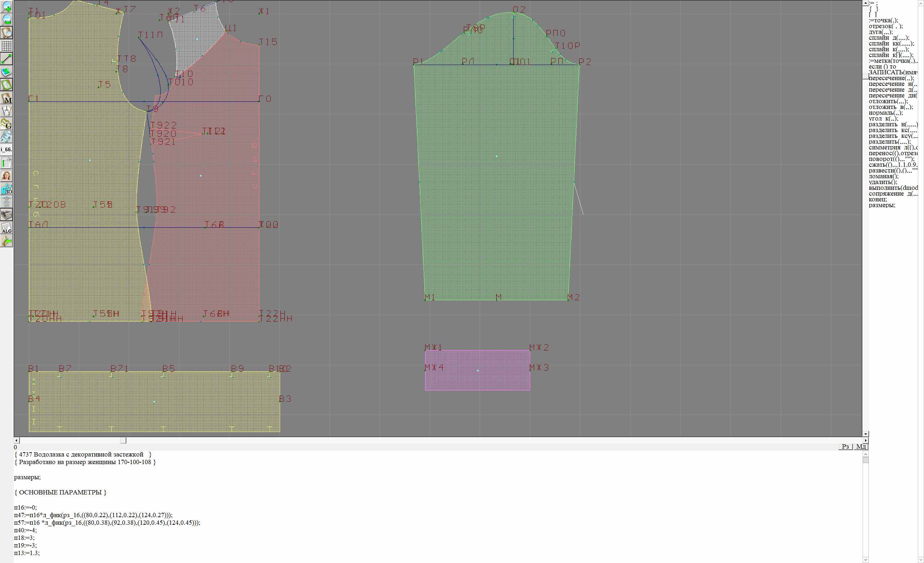The height and width of the screenshot is (563, 924).
Task: Click the woman portrait icon
Action: 7,176
